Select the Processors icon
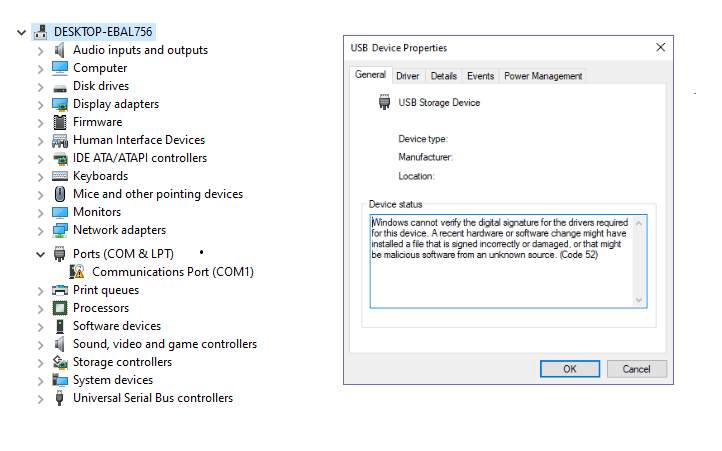The image size is (722, 451). pyautogui.click(x=60, y=308)
